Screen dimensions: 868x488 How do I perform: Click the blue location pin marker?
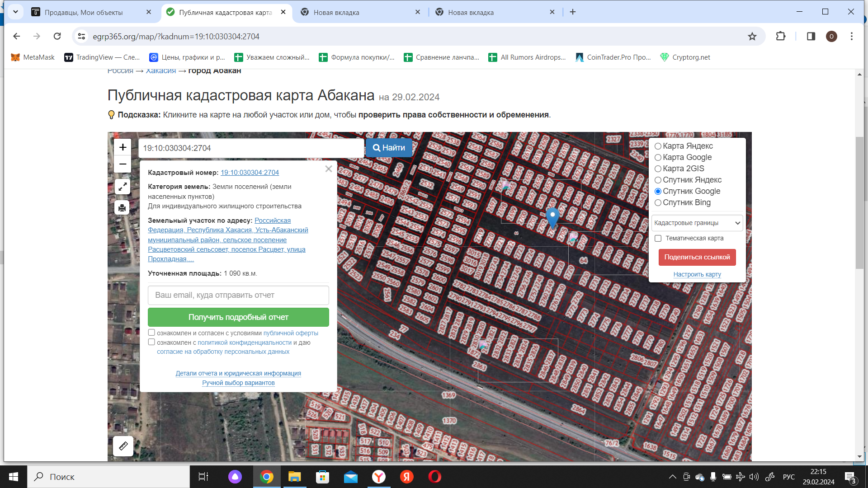(552, 216)
